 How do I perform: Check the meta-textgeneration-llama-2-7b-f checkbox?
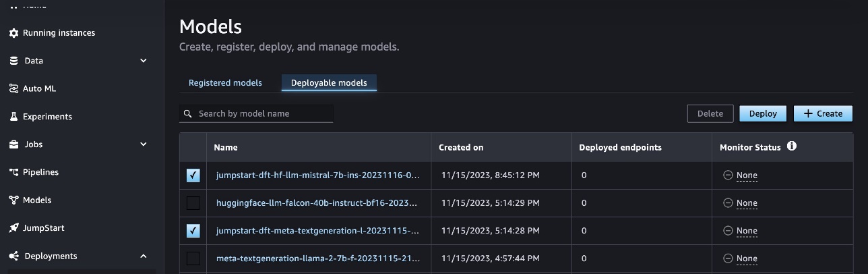[x=193, y=258]
